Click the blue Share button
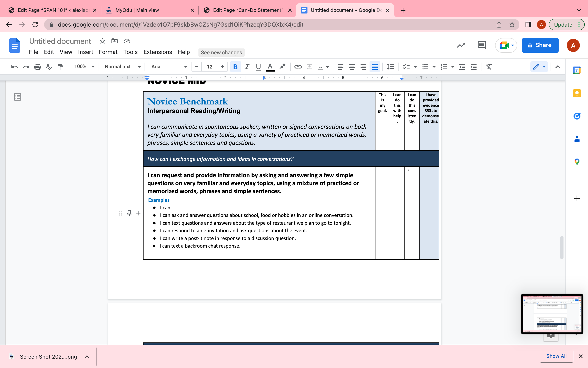Viewport: 588px width, 368px height. [x=540, y=45]
